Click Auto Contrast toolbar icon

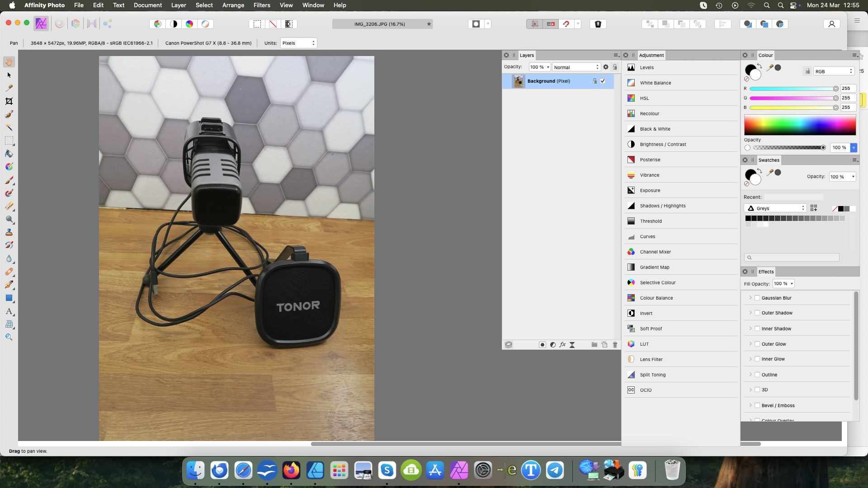(174, 24)
